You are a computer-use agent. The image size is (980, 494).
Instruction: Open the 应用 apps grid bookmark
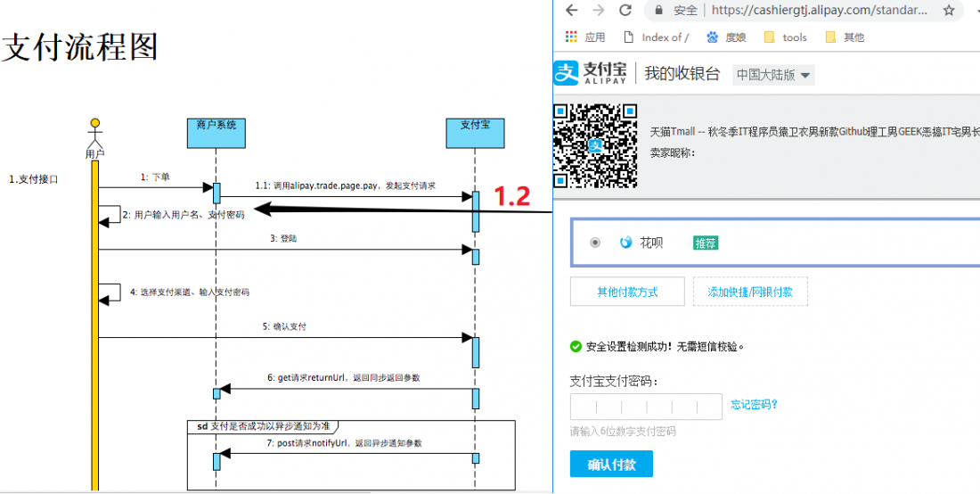click(585, 37)
